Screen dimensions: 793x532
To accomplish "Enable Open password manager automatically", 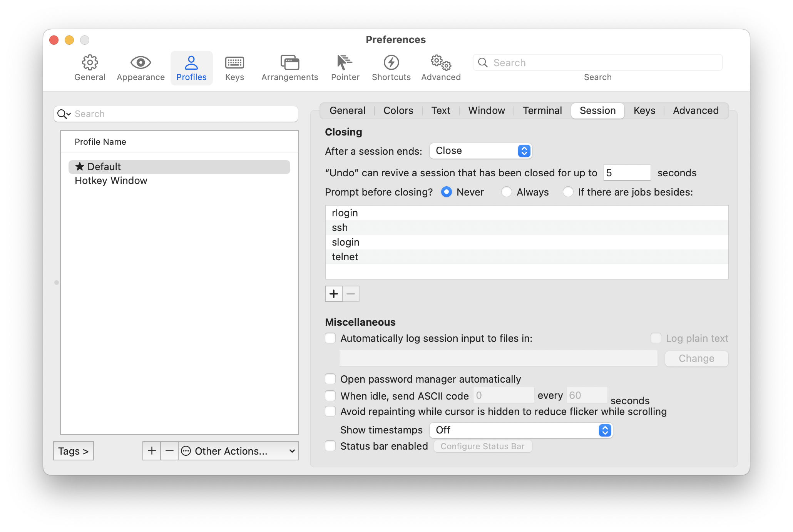I will click(330, 379).
